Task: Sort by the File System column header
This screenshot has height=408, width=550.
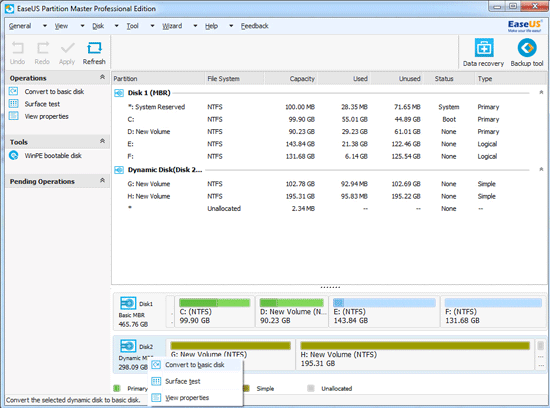Action: coord(234,79)
